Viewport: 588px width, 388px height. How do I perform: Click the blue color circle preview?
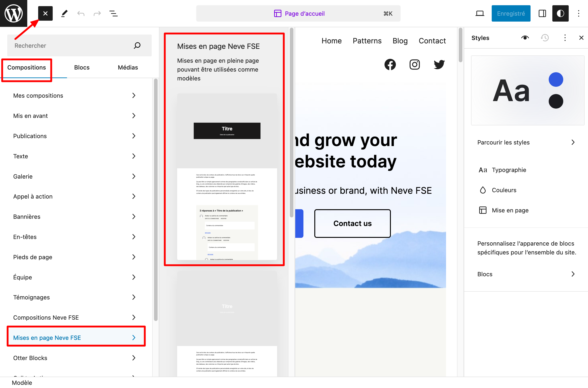pos(556,80)
